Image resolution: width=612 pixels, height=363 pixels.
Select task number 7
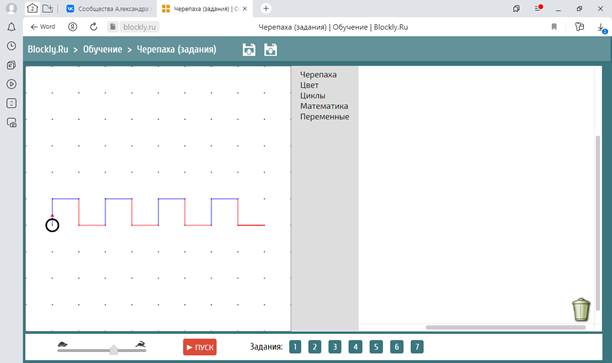point(417,347)
